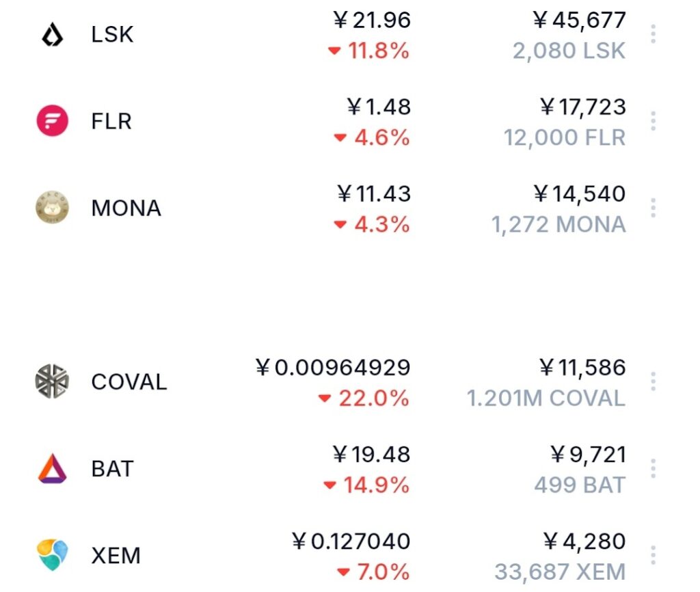700x592 pixels.
Task: Click the LSK coin logo icon
Action: click(x=52, y=35)
